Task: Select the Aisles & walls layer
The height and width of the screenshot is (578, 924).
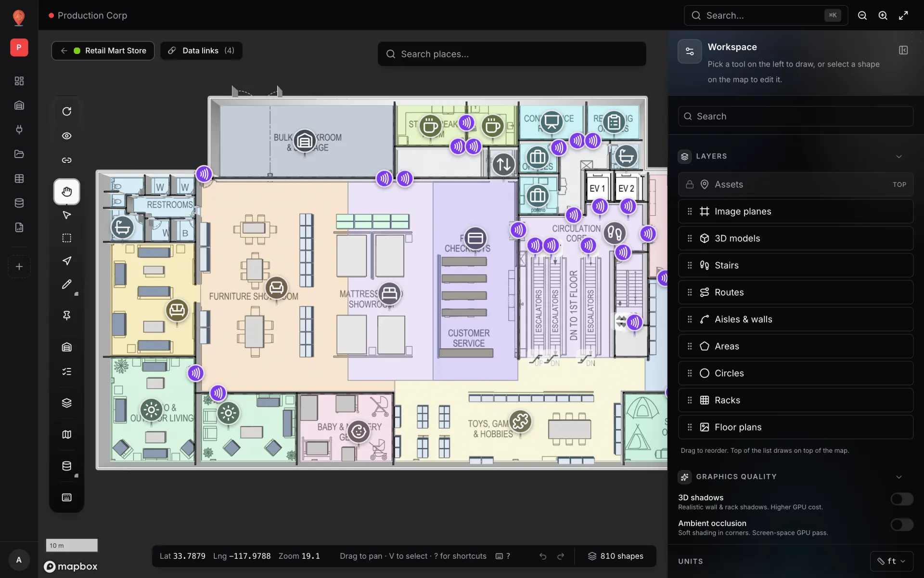Action: click(x=796, y=319)
